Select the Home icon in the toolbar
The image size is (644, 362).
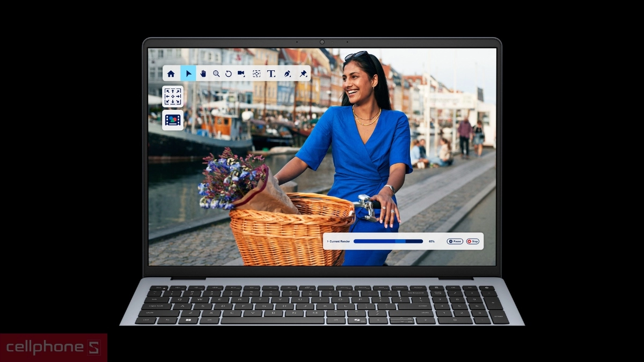pyautogui.click(x=171, y=73)
